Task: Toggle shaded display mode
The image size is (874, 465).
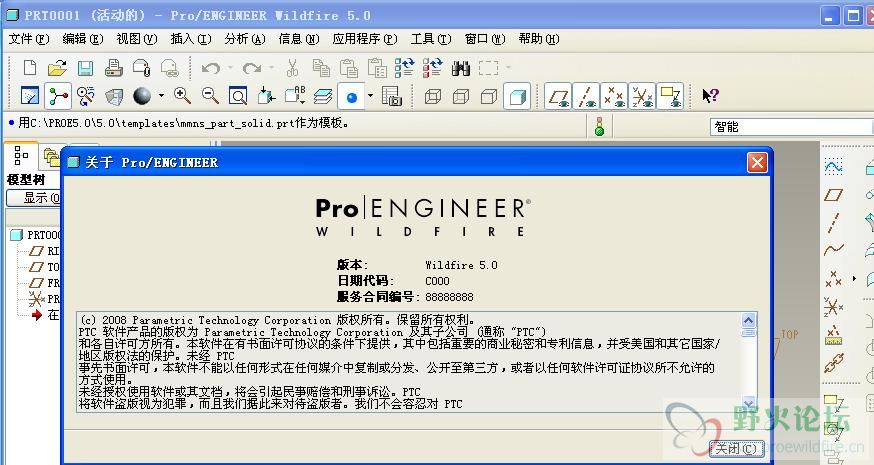Action: [517, 96]
